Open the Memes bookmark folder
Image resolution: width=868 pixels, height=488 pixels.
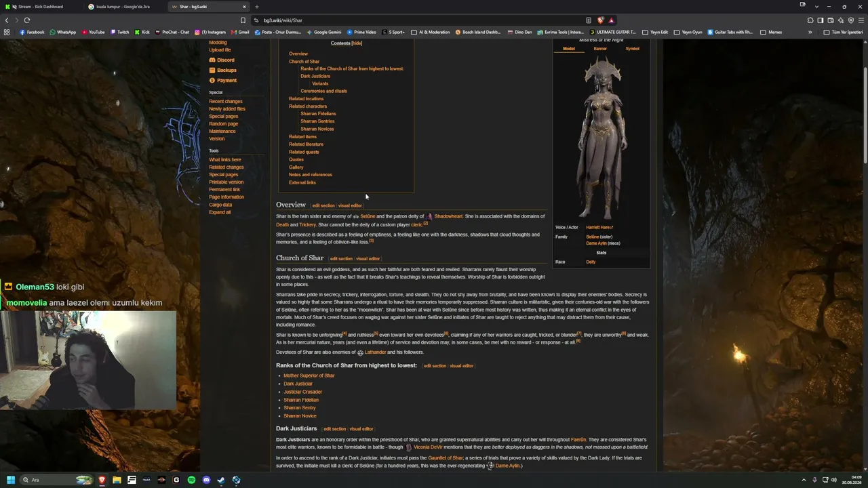[x=771, y=32]
